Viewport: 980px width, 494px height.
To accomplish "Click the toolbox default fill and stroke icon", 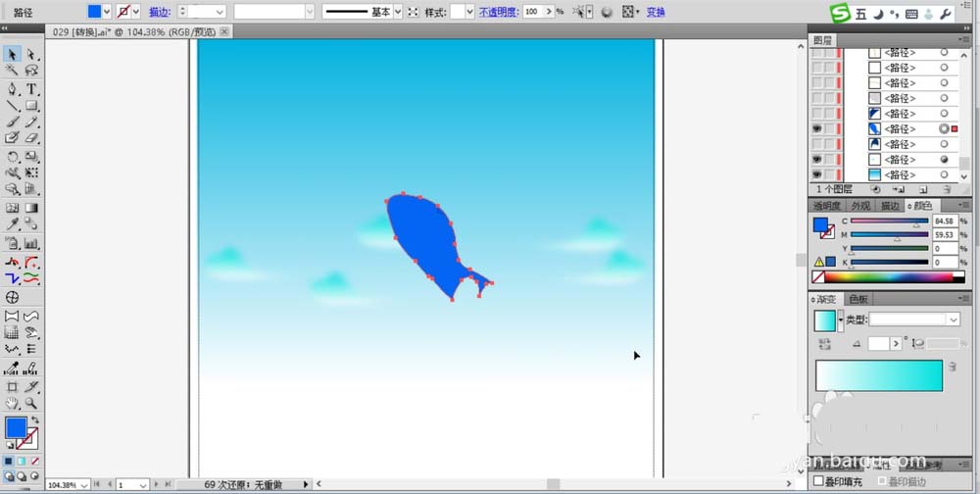I will tap(10, 445).
